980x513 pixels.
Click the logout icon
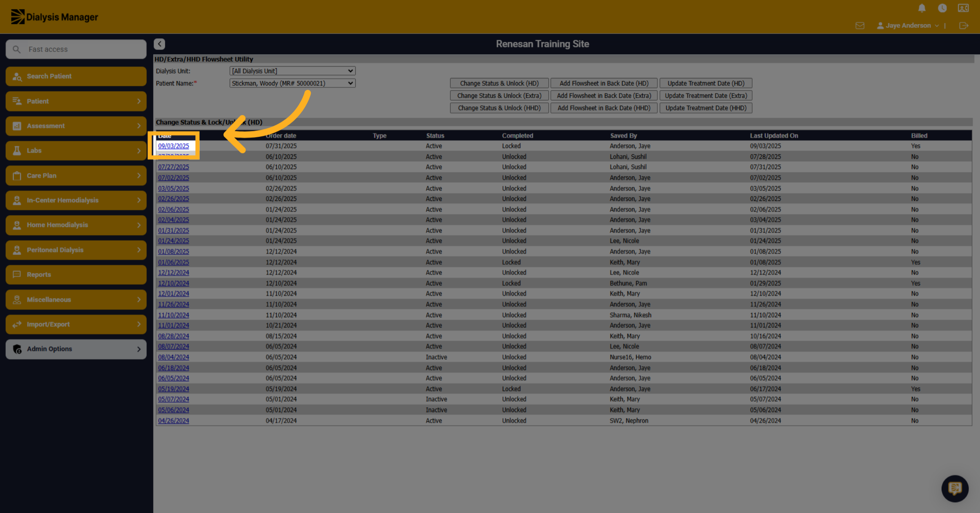[964, 26]
